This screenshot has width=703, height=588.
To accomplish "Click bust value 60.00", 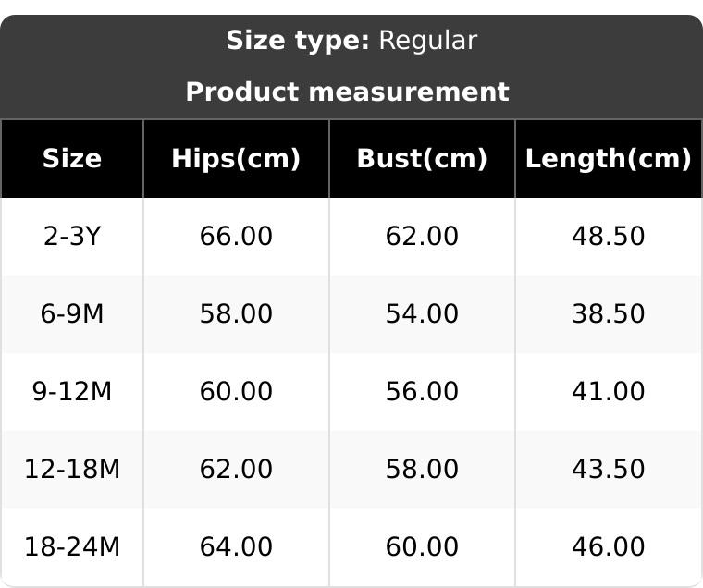I will coord(422,547).
